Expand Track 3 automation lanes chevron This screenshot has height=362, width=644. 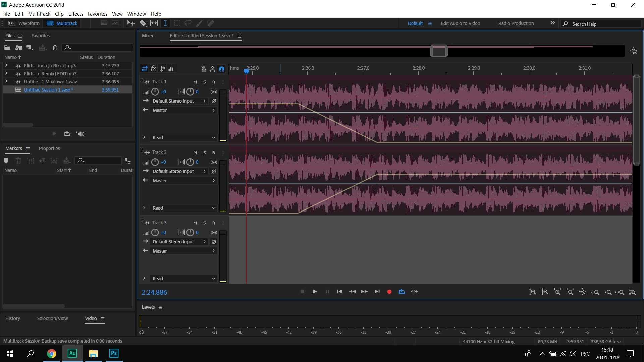coord(144,278)
